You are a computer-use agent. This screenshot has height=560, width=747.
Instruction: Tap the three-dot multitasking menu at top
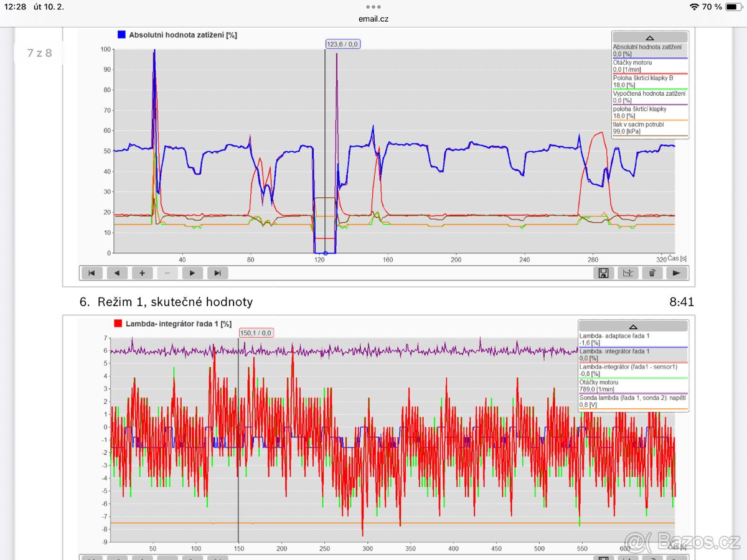(374, 7)
